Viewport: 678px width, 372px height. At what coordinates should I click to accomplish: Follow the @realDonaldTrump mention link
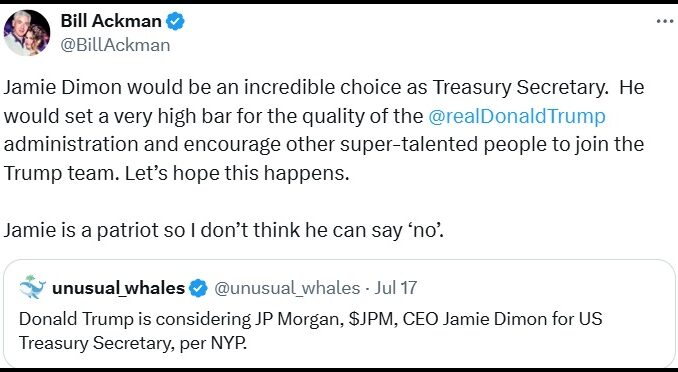[x=517, y=116]
